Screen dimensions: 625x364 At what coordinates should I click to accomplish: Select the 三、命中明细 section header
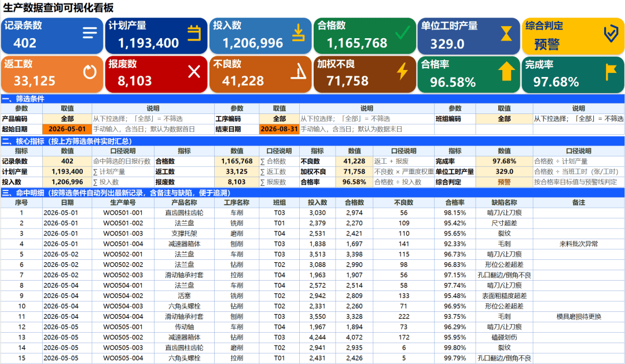pos(312,193)
